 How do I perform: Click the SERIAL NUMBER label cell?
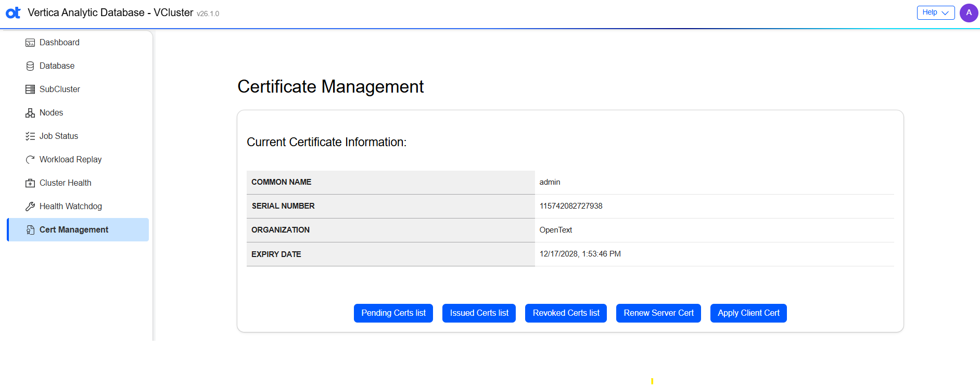pyautogui.click(x=391, y=207)
